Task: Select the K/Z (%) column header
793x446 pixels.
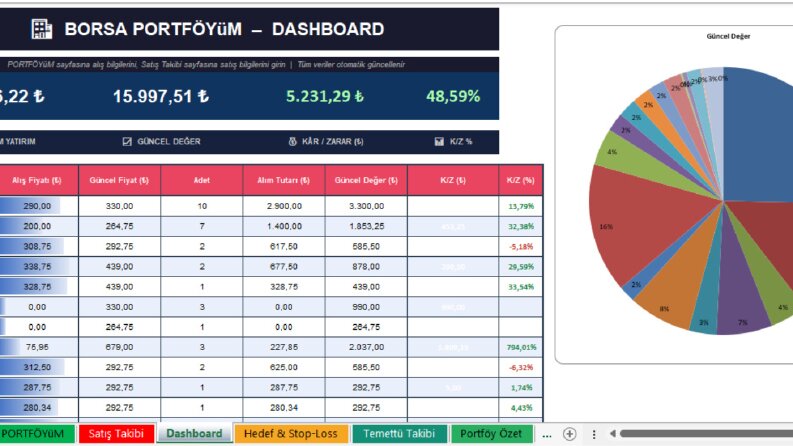Action: 521,180
